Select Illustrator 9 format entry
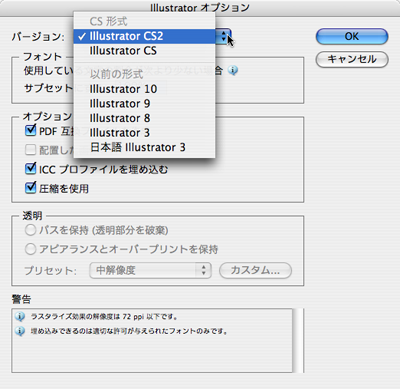The width and height of the screenshot is (400, 389). 144,104
